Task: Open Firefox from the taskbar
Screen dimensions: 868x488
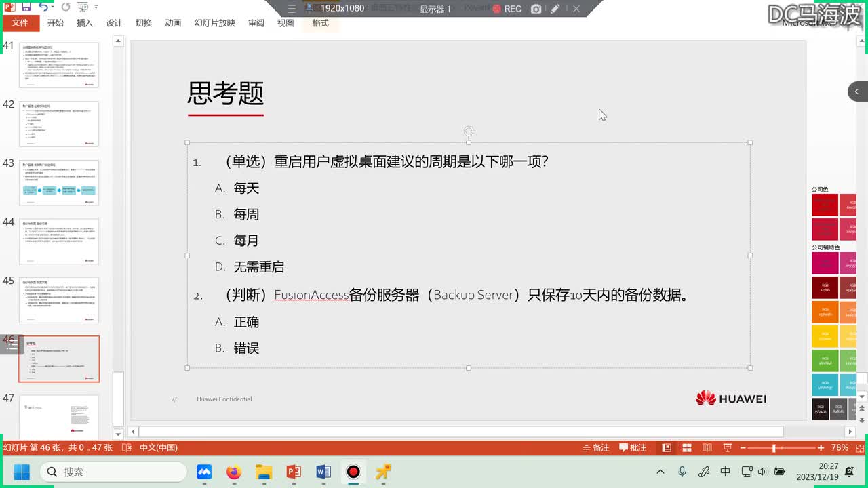Action: (x=234, y=472)
